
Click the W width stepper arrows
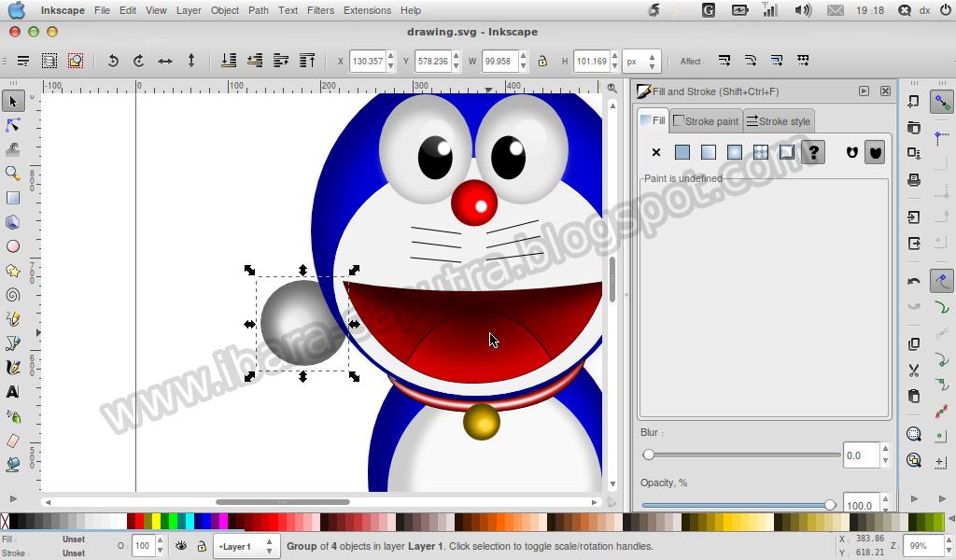tap(523, 61)
